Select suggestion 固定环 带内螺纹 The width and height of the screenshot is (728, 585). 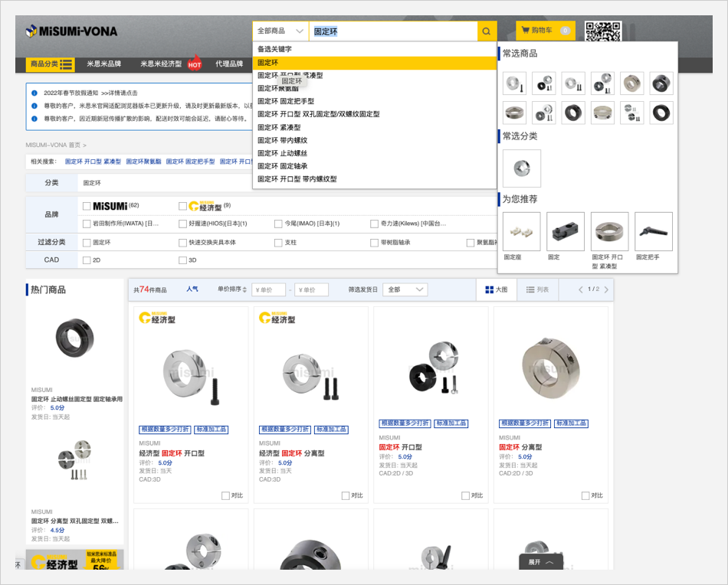click(282, 140)
